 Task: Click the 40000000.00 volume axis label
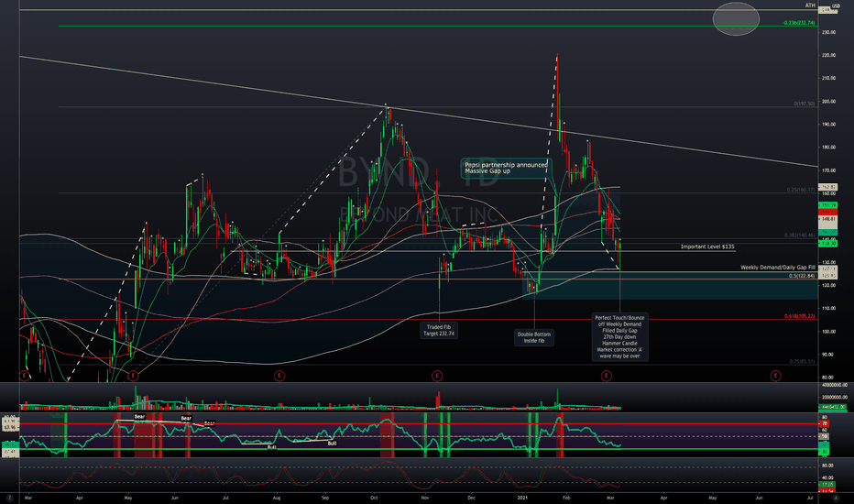tap(834, 385)
